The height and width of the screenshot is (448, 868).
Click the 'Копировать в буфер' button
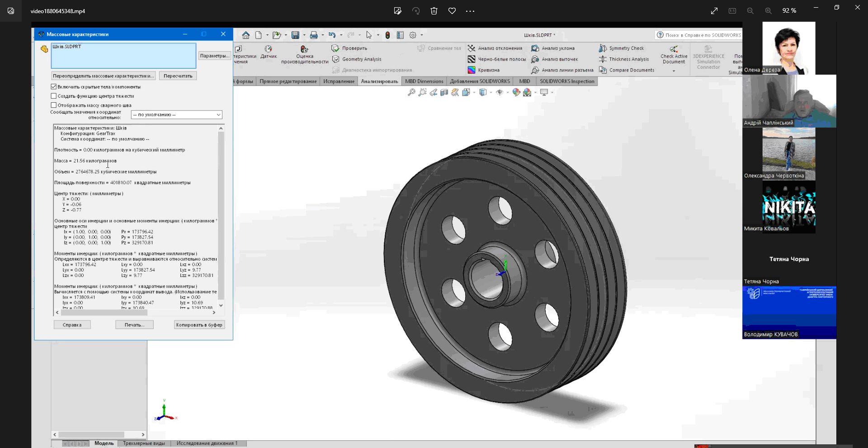click(199, 325)
